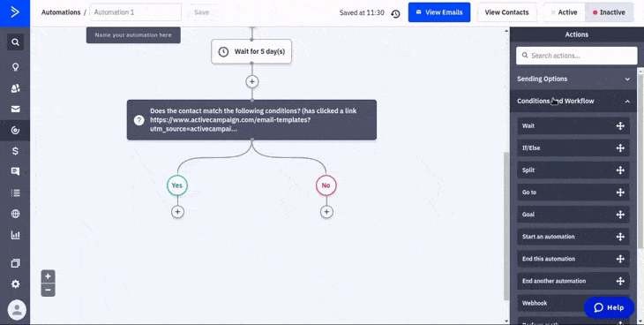
Task: Open the stacked pages icon in sidebar
Action: pyautogui.click(x=15, y=263)
